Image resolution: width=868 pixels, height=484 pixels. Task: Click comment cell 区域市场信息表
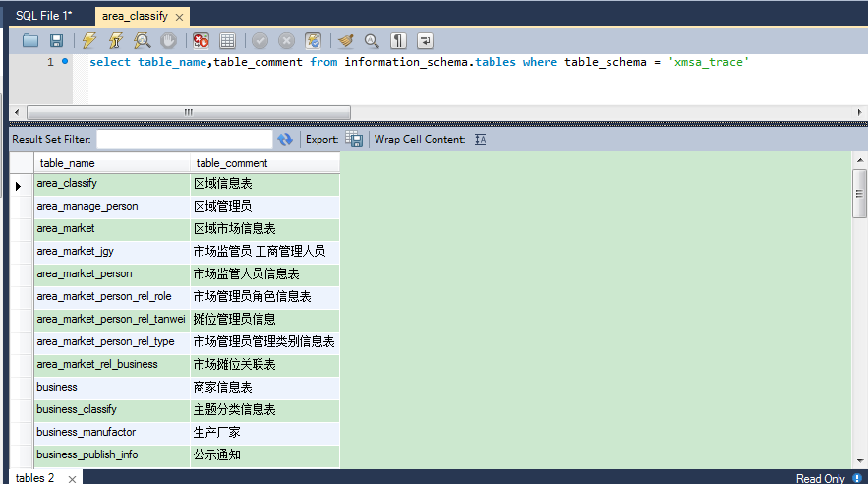[264, 229]
